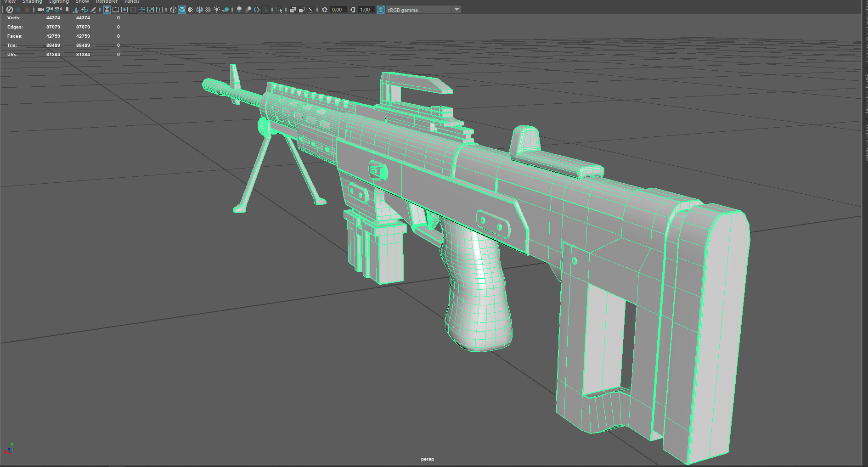This screenshot has height=467, width=868.
Task: Toggle the viewport Grid display icon
Action: point(107,10)
